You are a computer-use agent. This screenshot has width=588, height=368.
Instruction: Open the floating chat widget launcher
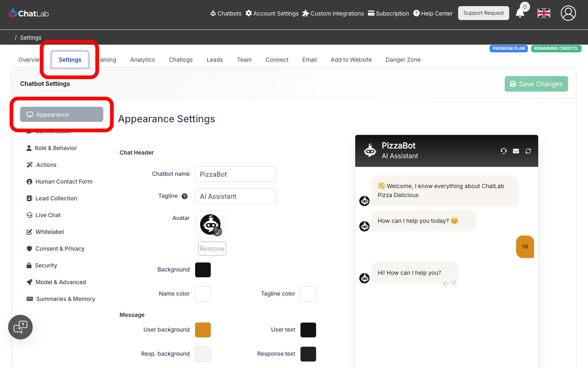(20, 327)
